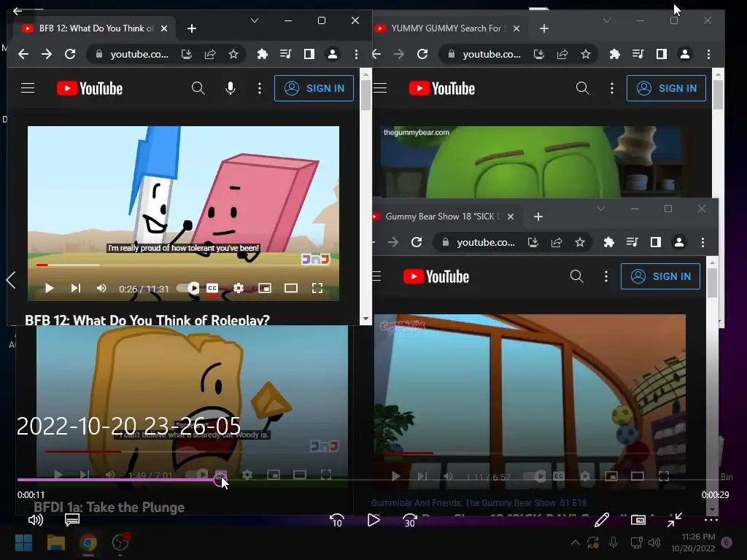The image size is (747, 560).
Task: Skip forward 30 seconds in the recording
Action: (410, 520)
